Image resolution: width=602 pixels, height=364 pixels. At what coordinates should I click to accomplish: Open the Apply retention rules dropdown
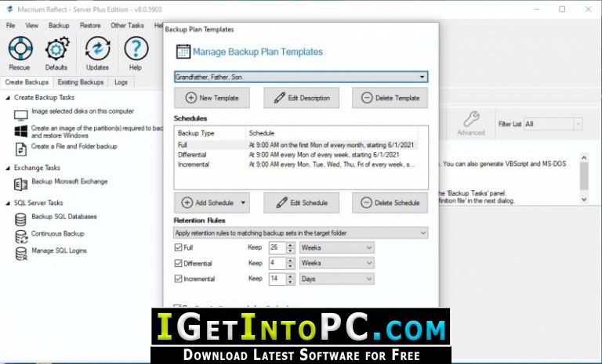301,232
